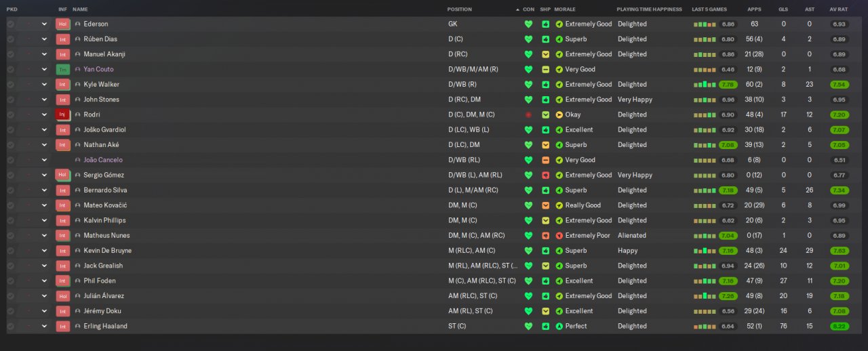This screenshot has width=868, height=351.
Task: Expand dropdown arrow in John Stones's row
Action: click(45, 100)
